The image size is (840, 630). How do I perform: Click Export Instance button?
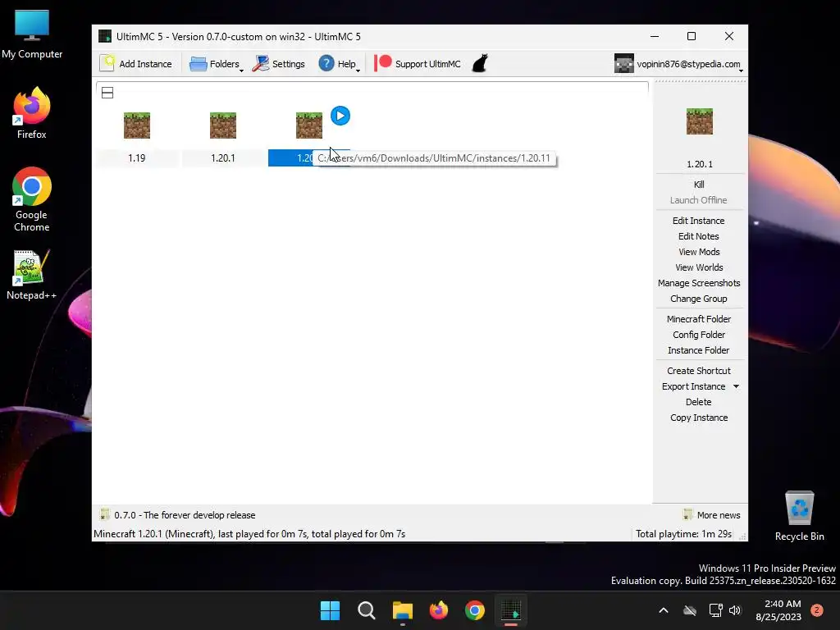tap(693, 386)
